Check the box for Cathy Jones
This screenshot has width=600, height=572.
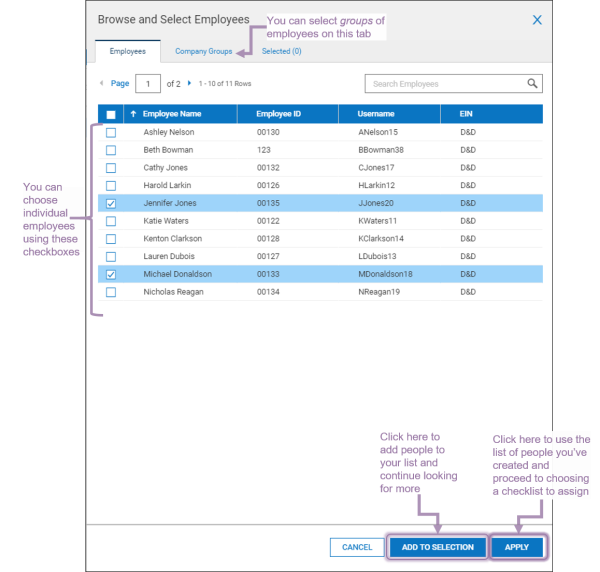(x=111, y=168)
